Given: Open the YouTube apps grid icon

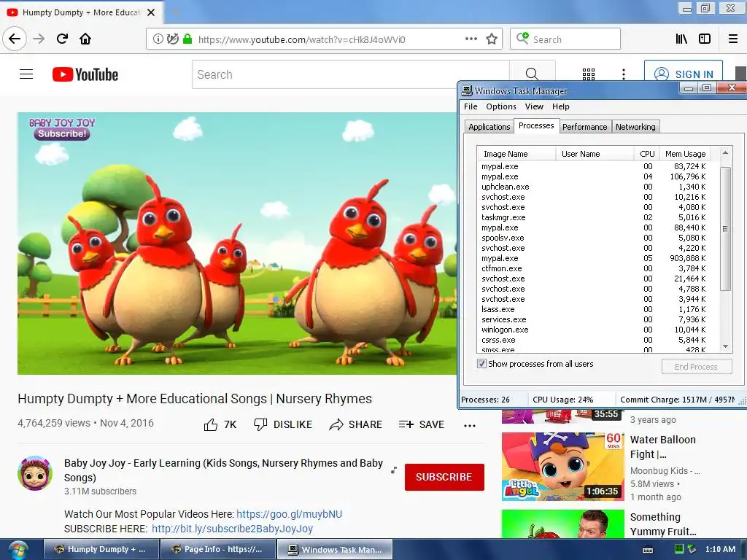Looking at the screenshot, I should point(589,74).
